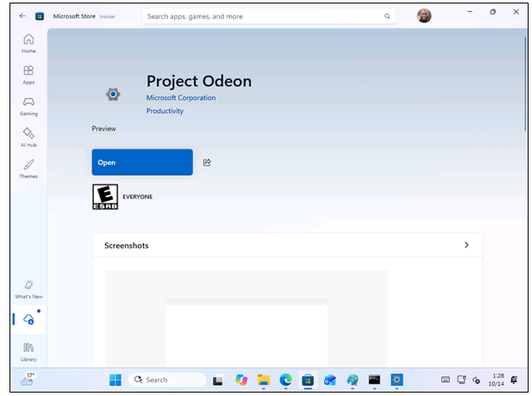
Task: Click the Project Odeon gear app icon
Action: [x=113, y=94]
